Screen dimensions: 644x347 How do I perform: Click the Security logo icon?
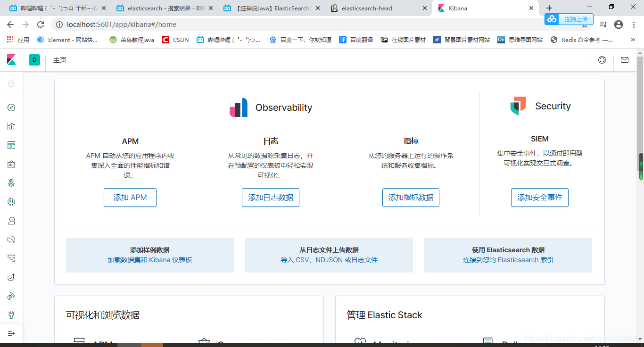(518, 106)
